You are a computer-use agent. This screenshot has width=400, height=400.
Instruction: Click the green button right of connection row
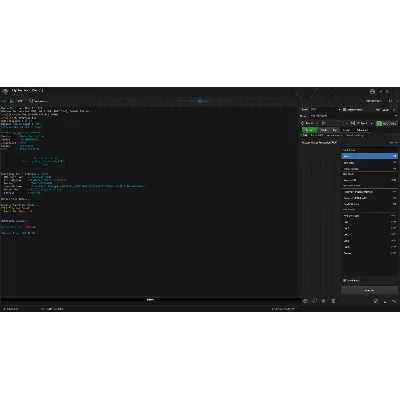[386, 123]
